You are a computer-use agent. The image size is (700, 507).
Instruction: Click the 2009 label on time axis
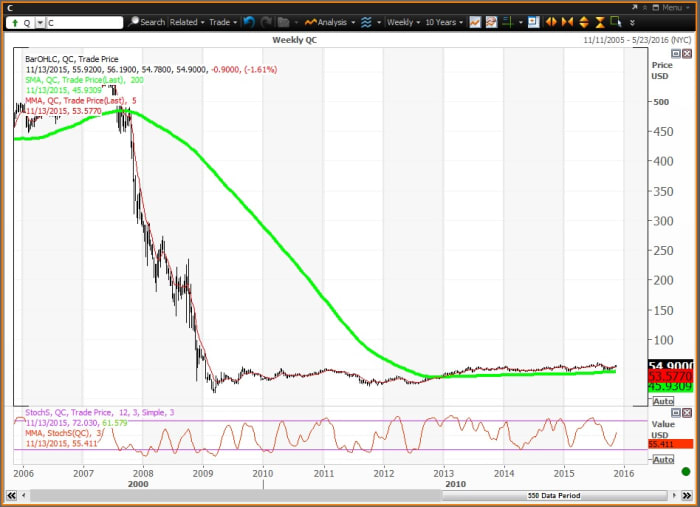tap(203, 474)
